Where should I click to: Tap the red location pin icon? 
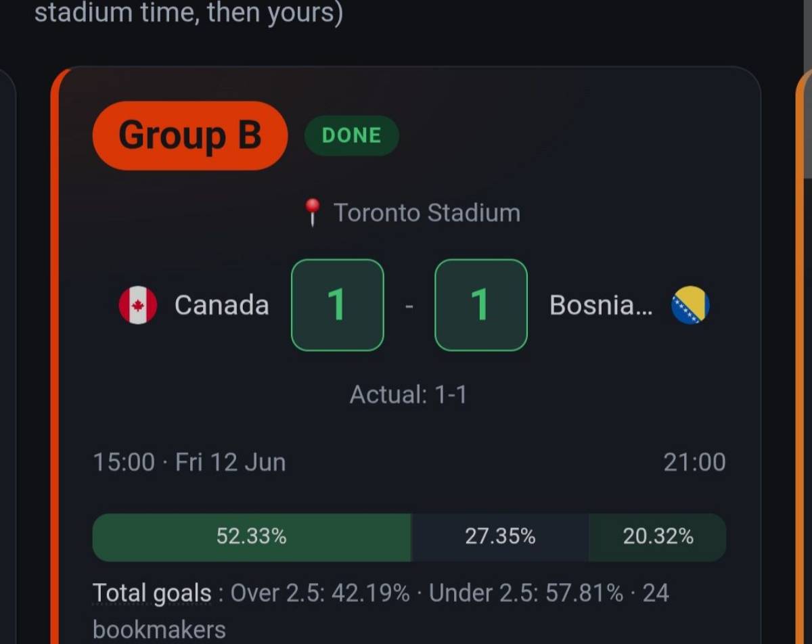[312, 212]
